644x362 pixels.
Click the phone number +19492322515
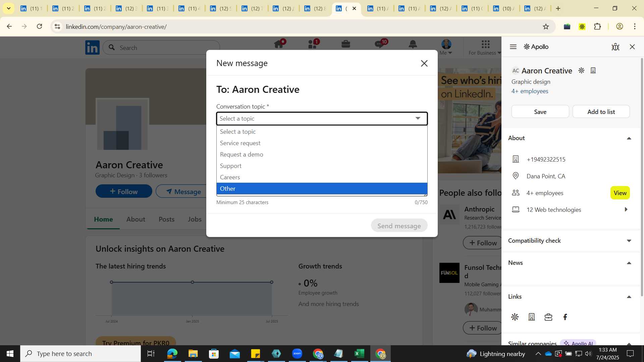tap(546, 159)
